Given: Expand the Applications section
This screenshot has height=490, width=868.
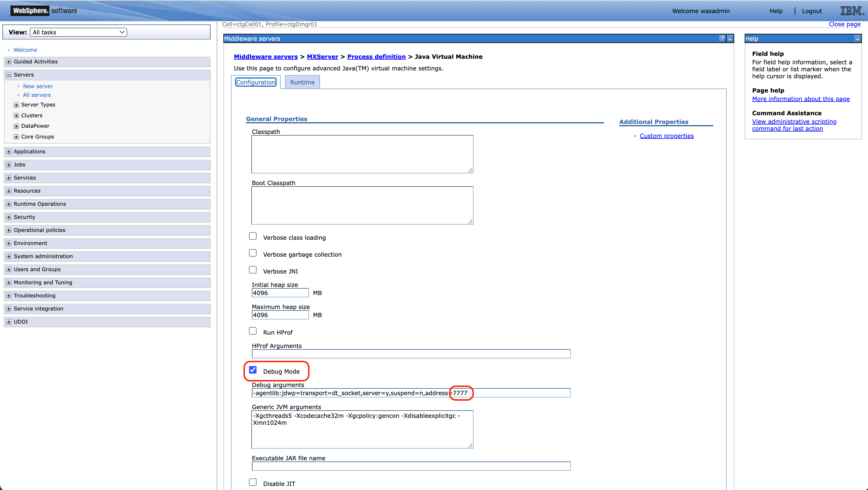Looking at the screenshot, I should click(9, 152).
